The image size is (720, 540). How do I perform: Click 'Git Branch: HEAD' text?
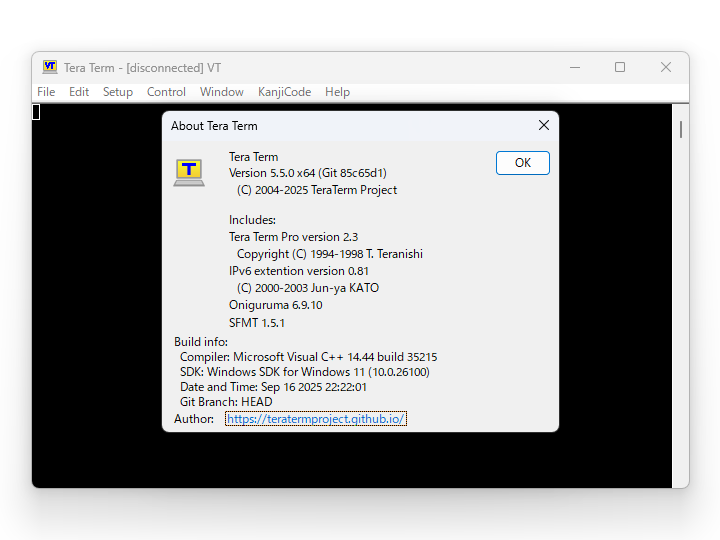tap(226, 402)
